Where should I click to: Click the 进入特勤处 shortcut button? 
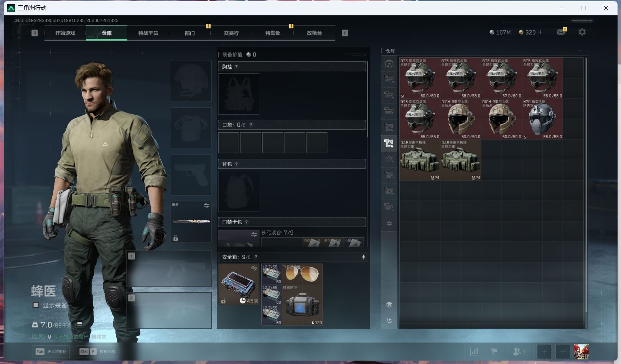point(51,351)
